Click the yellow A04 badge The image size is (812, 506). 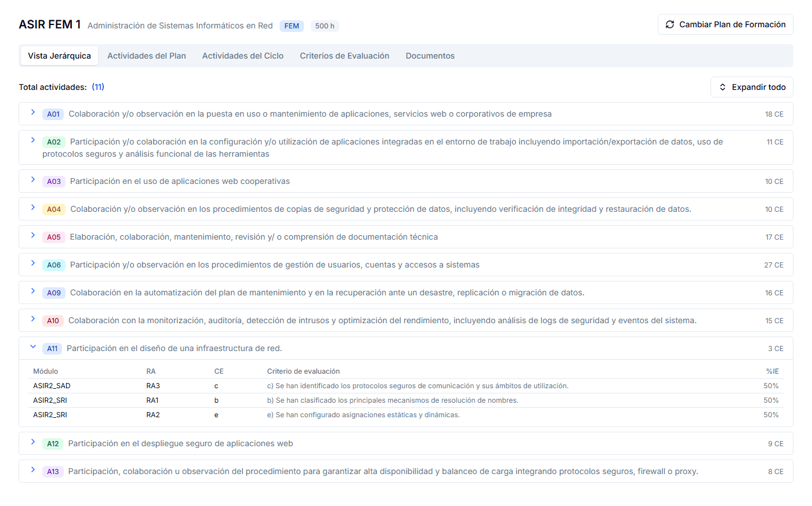coord(54,209)
